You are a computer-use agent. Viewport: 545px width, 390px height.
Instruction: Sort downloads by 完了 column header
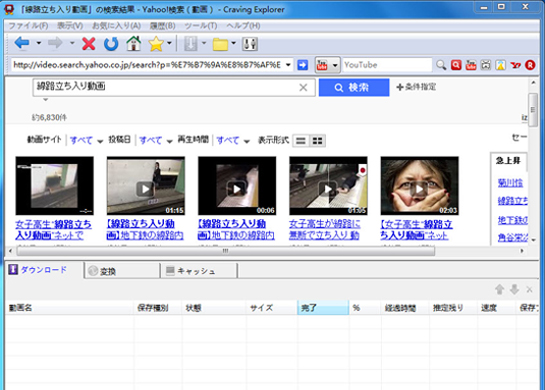click(x=323, y=308)
